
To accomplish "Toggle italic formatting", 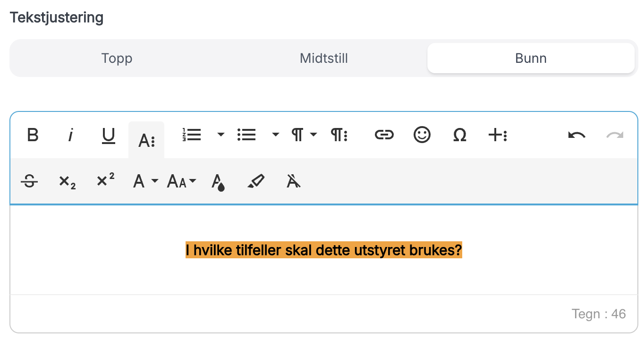I will [x=71, y=136].
